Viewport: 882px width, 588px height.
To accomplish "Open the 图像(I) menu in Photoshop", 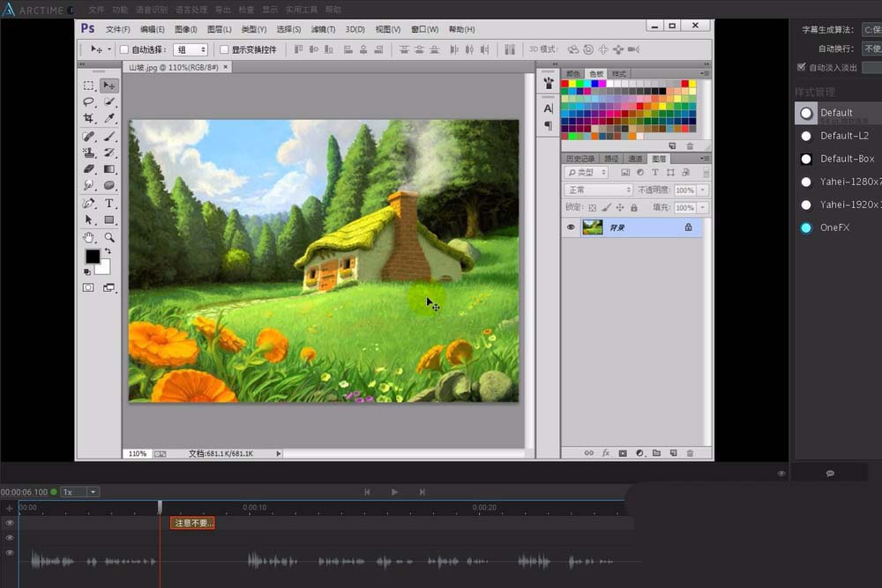I will (x=185, y=29).
